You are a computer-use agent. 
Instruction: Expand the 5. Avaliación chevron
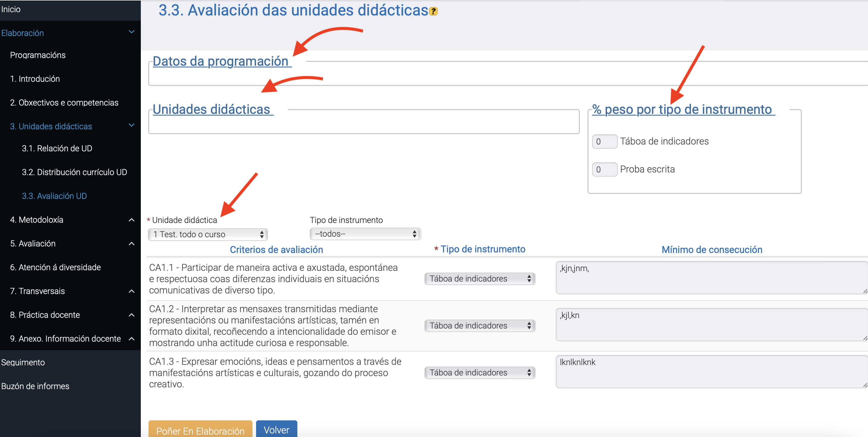pyautogui.click(x=132, y=244)
